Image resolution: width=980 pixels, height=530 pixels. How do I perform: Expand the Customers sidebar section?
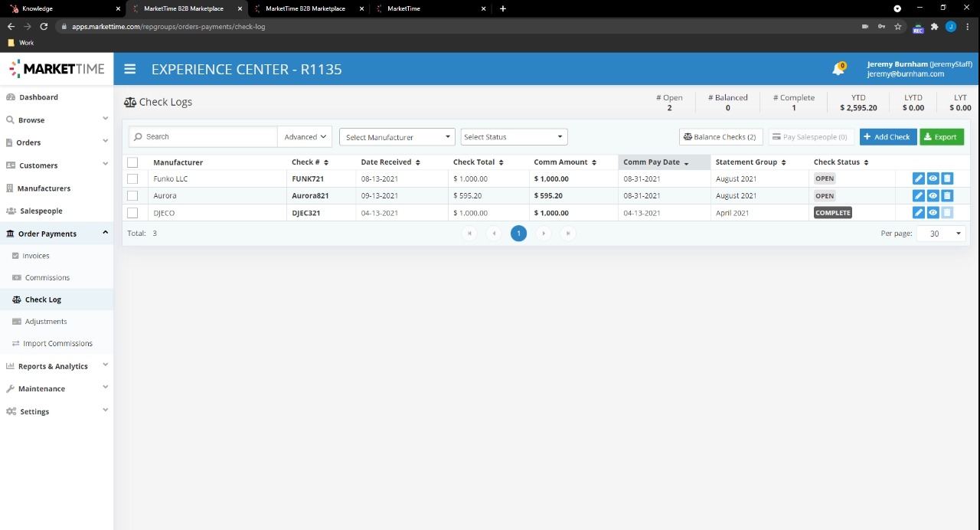[x=57, y=165]
